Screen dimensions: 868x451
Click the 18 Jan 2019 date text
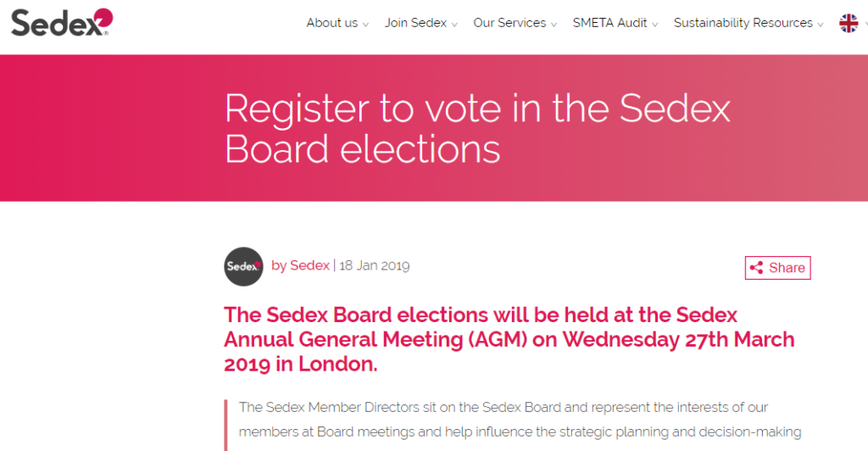click(374, 265)
